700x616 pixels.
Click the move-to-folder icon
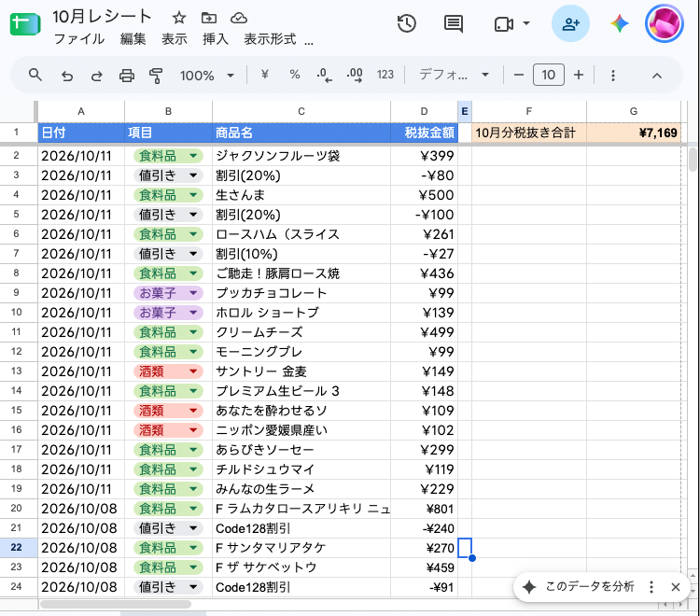209,18
